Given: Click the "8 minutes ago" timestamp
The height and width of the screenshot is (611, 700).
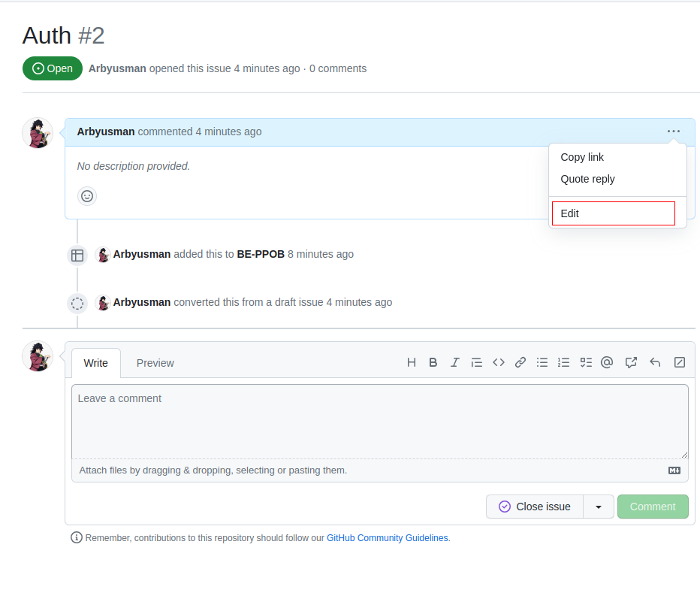Looking at the screenshot, I should pyautogui.click(x=321, y=254).
